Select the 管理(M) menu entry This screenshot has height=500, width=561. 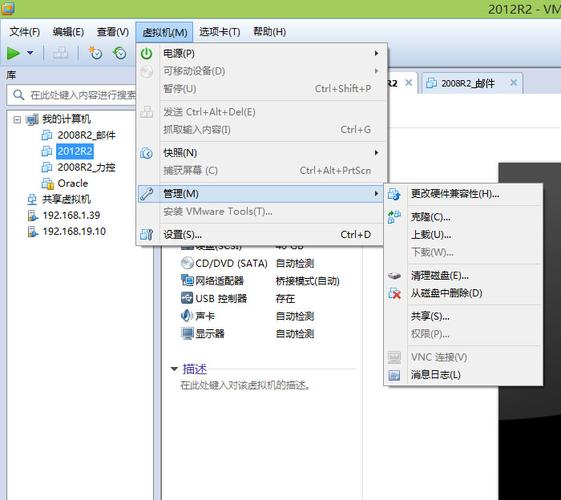[260, 193]
